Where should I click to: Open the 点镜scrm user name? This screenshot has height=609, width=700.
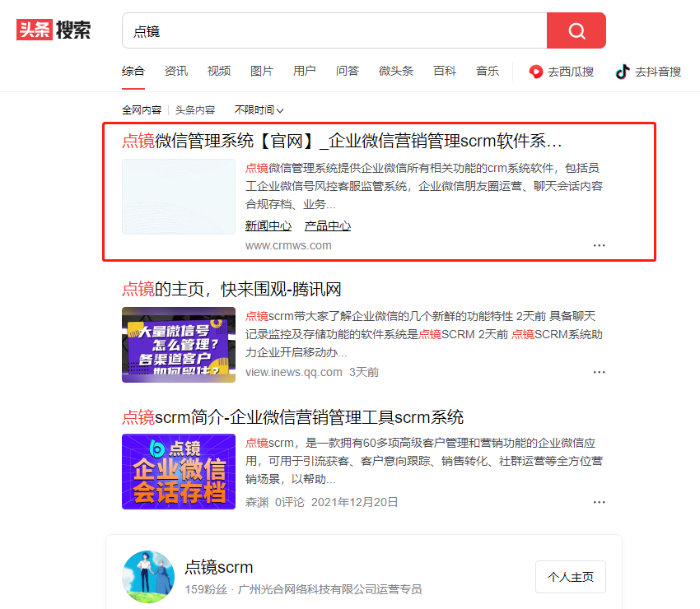click(219, 567)
